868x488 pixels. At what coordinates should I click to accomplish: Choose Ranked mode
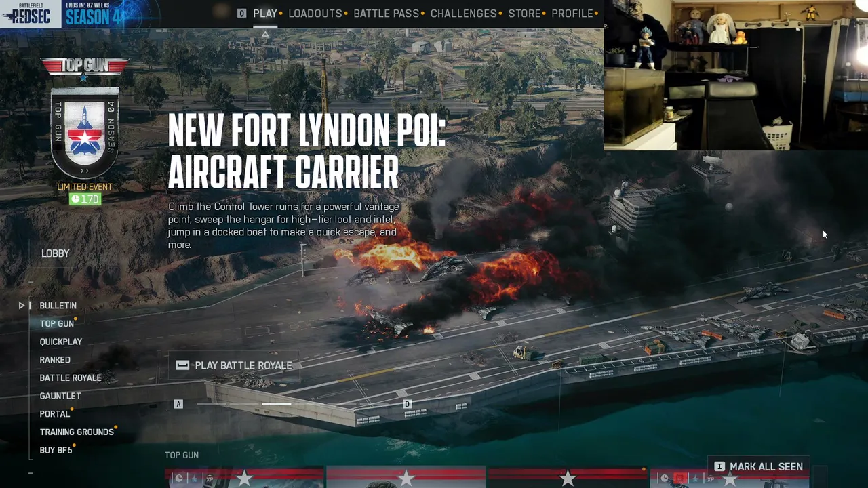(55, 360)
